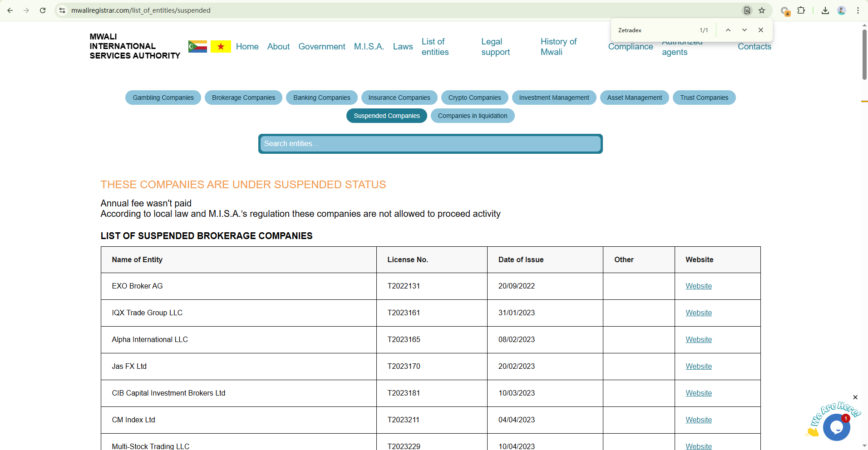The height and width of the screenshot is (450, 868).
Task: Dismiss the 'We Are Here' chat popup
Action: (855, 397)
